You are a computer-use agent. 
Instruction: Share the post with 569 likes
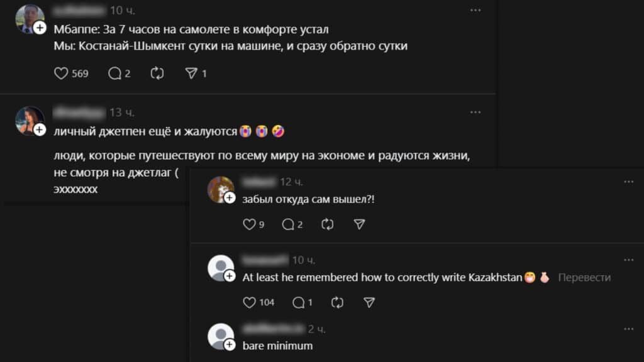(191, 74)
